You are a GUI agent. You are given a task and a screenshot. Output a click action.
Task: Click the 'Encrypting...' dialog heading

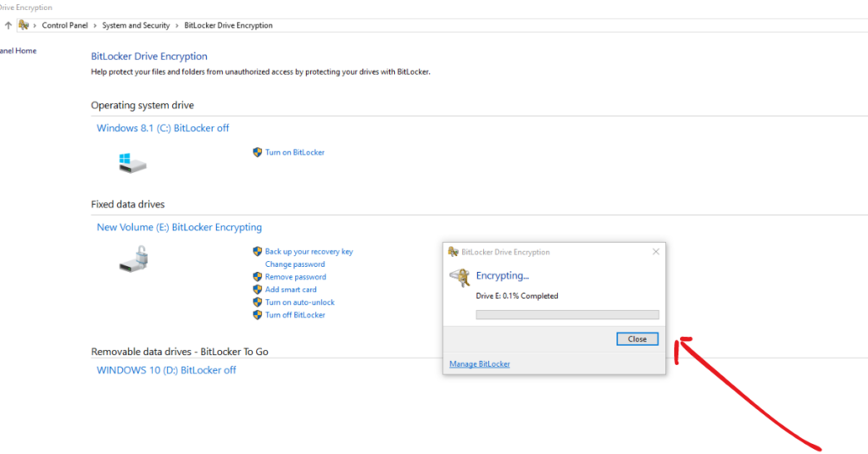click(502, 275)
